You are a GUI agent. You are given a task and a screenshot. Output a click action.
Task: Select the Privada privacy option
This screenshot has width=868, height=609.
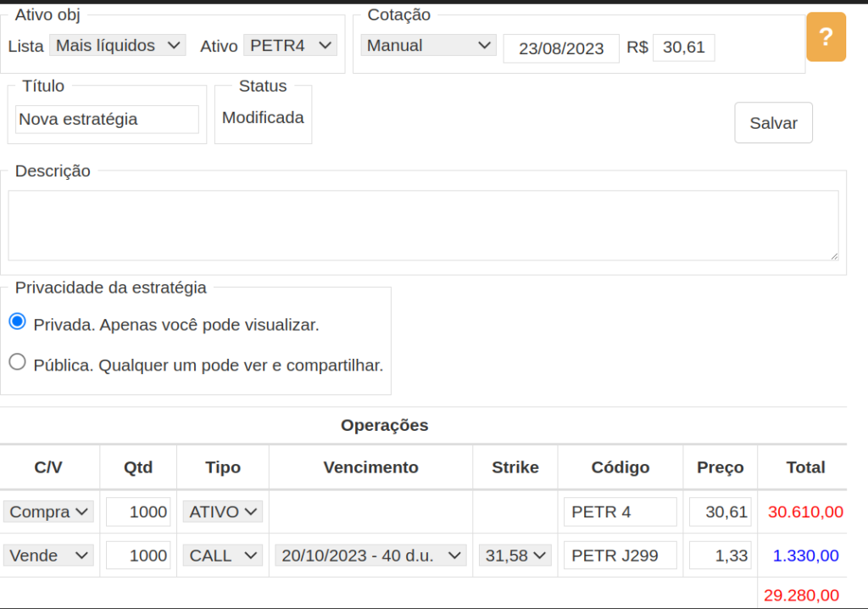click(x=18, y=321)
